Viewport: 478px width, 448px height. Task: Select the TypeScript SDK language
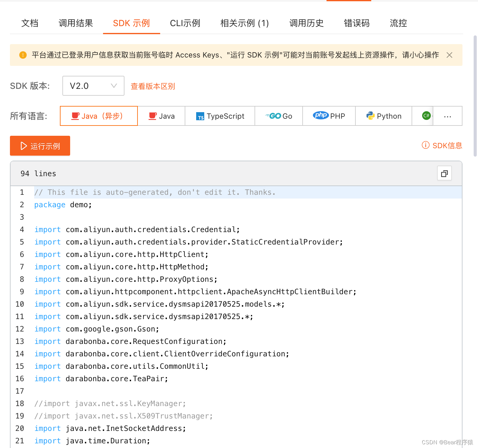tap(220, 116)
